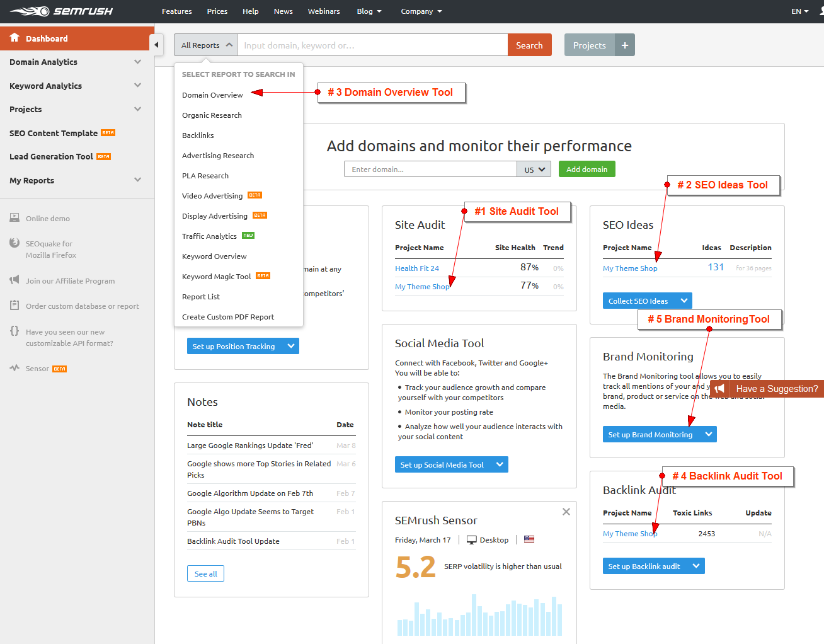Click See all notes button
Image resolution: width=824 pixels, height=644 pixels.
point(205,573)
